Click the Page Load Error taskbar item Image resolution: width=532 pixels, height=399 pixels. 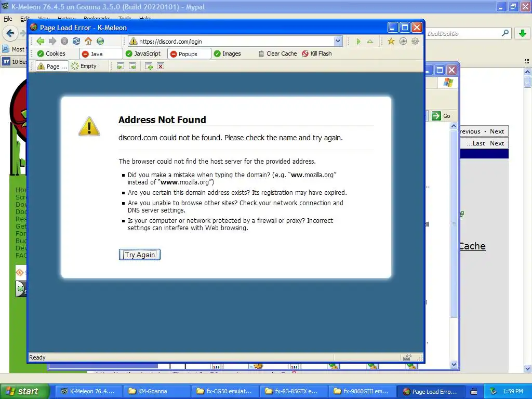pyautogui.click(x=430, y=391)
